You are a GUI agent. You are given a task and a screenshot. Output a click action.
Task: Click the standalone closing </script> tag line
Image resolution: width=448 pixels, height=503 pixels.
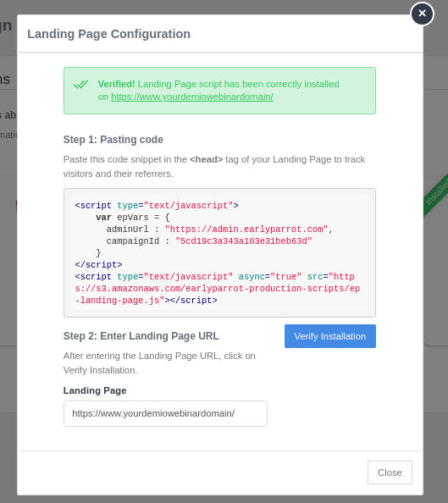coord(98,265)
